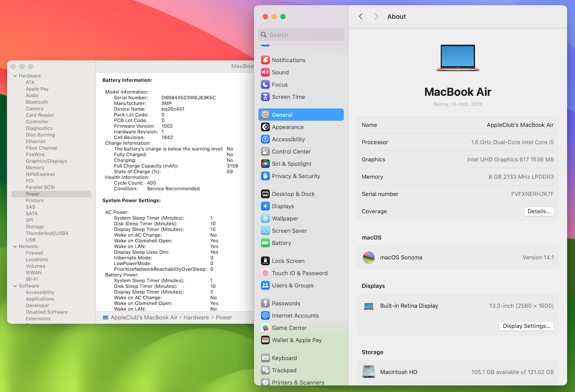
Task: Open the Game Center icon
Action: click(265, 328)
